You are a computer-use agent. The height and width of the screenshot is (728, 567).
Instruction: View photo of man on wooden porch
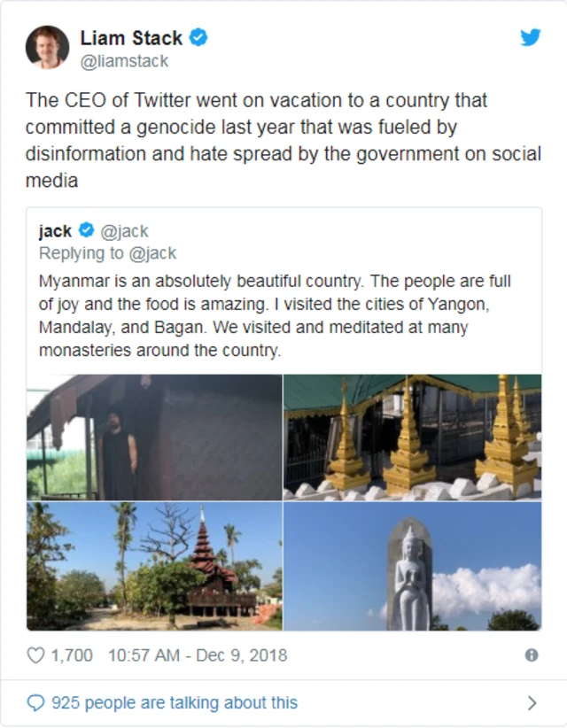154,437
